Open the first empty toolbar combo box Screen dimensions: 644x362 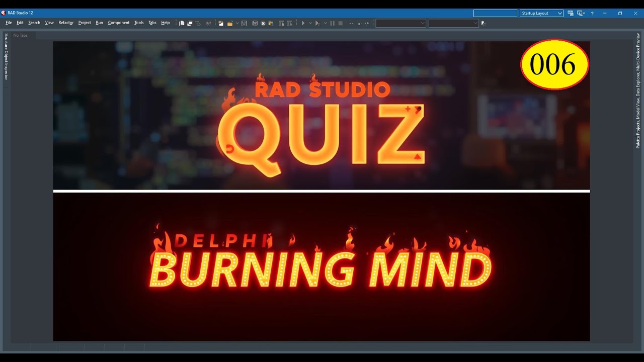(401, 23)
